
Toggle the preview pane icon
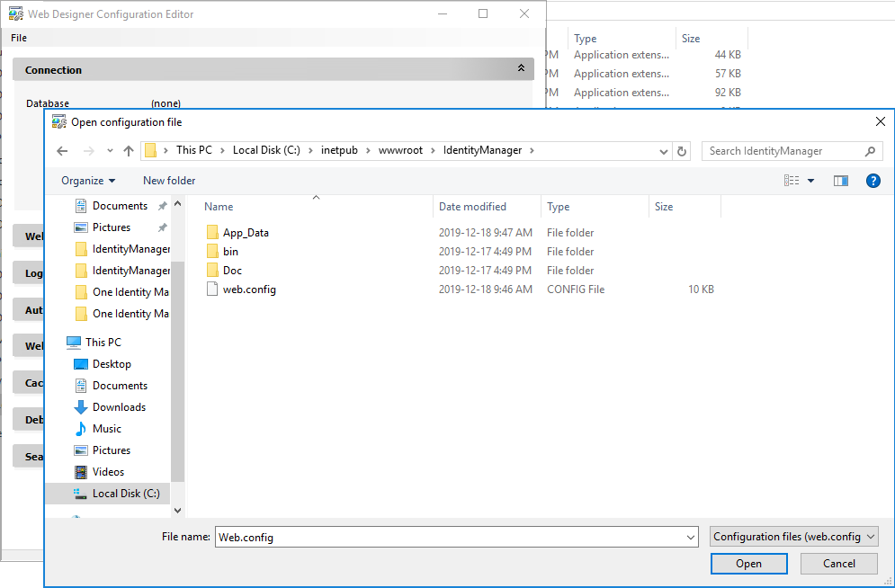click(x=841, y=181)
